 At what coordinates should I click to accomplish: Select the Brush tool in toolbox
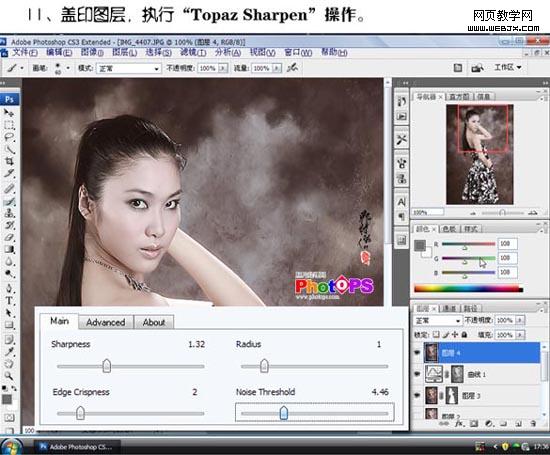[x=9, y=201]
